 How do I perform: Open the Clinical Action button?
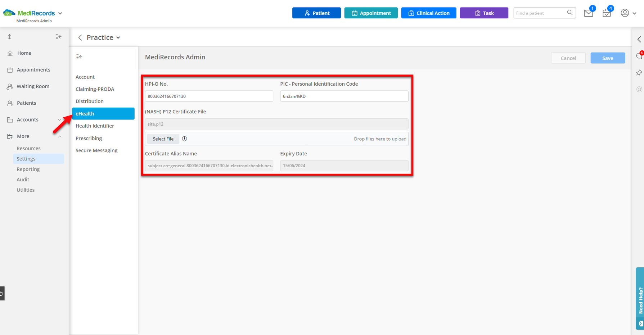tap(429, 13)
